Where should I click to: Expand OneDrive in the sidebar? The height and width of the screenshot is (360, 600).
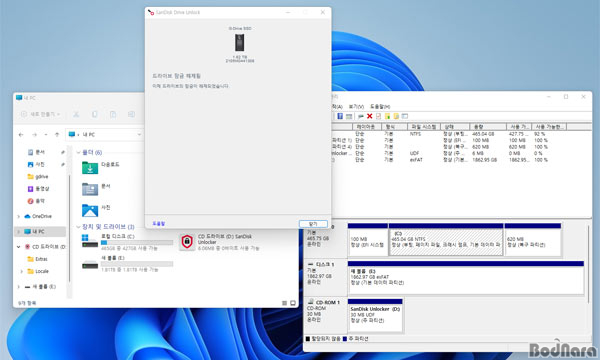pos(18,217)
